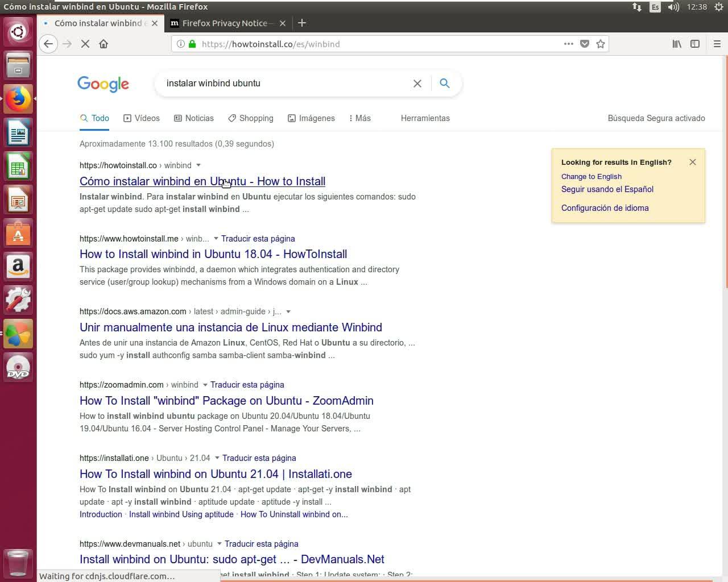Clear the Google search box
The image size is (728, 582).
tap(417, 84)
